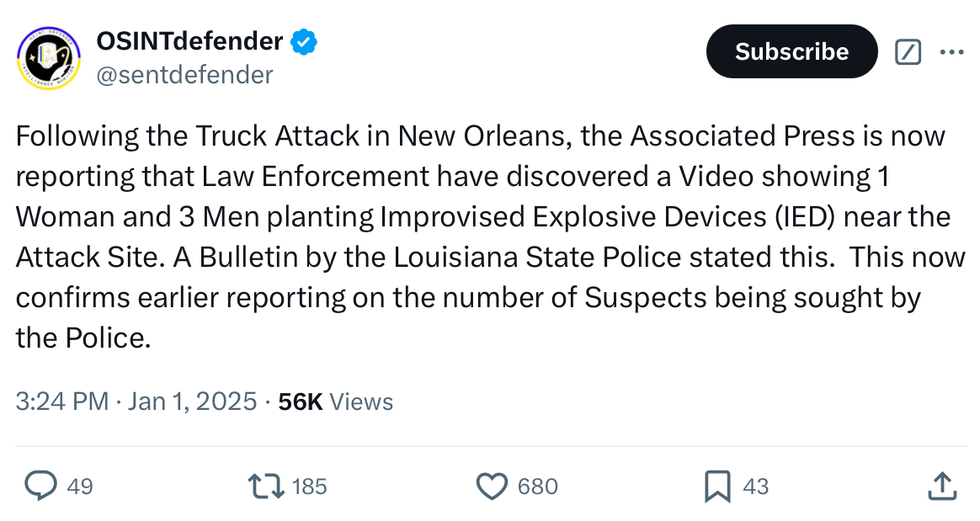Repost this tweet via retweet icon
The height and width of the screenshot is (521, 980).
[266, 486]
